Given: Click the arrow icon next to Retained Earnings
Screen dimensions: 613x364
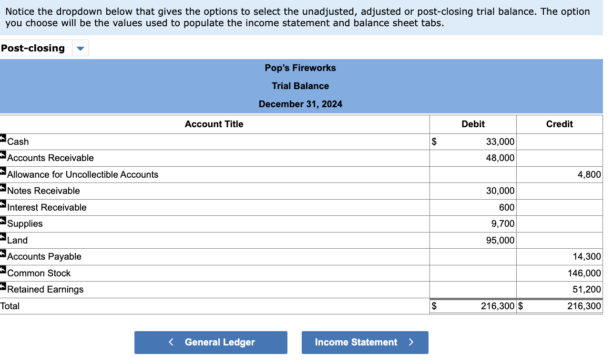Looking at the screenshot, I should click(2, 286).
